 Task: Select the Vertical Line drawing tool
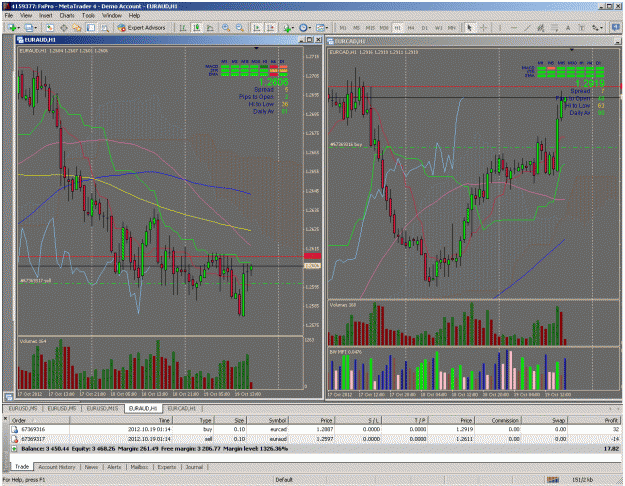tap(500, 28)
